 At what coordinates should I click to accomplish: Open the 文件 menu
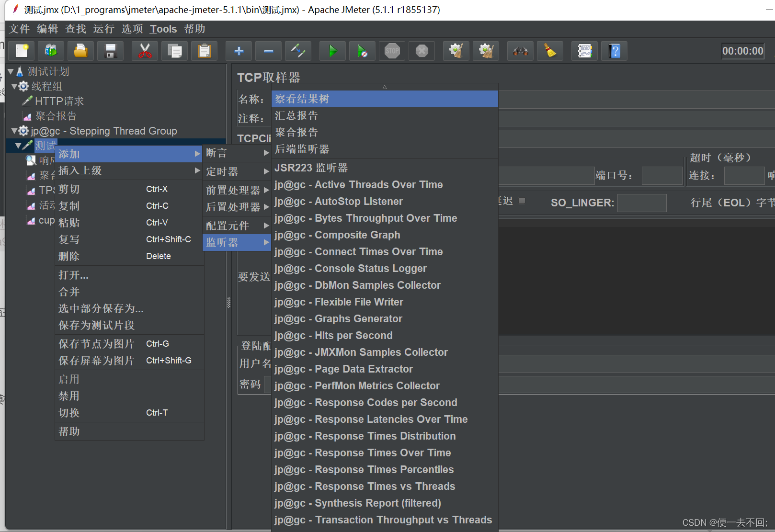coord(20,29)
